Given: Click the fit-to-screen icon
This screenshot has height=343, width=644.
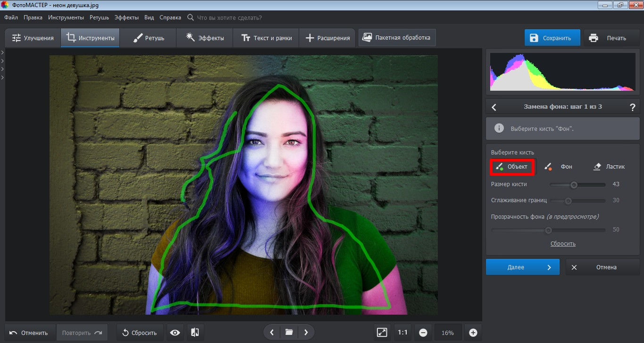Looking at the screenshot, I should tap(382, 333).
